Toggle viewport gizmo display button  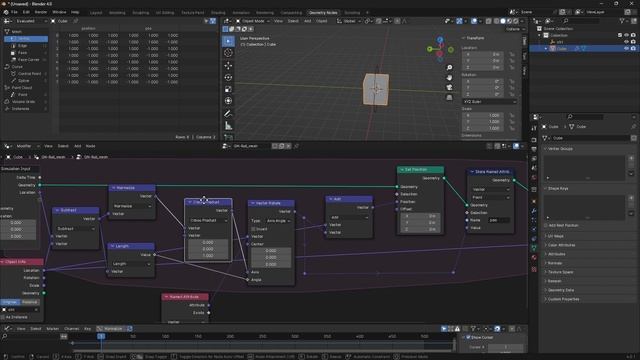point(459,21)
